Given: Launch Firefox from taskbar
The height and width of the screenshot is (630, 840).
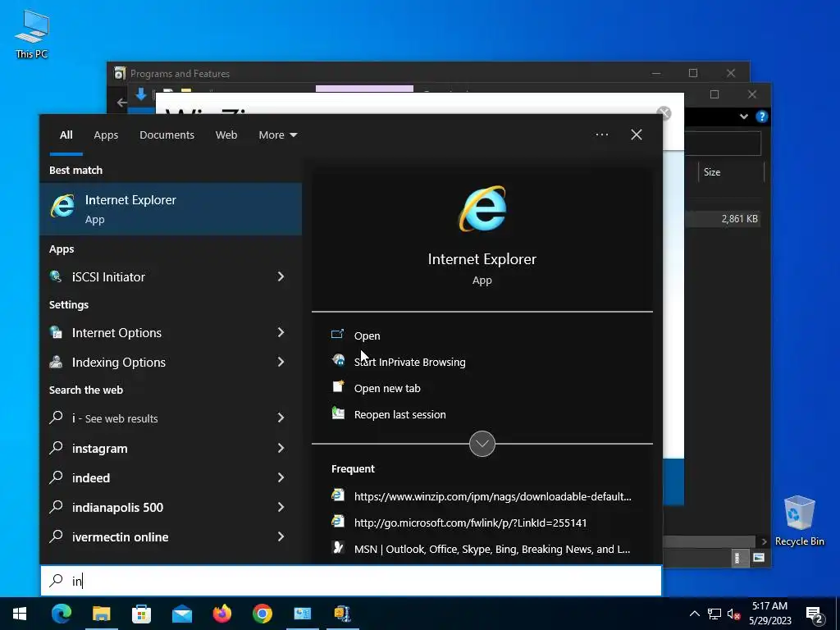Looking at the screenshot, I should [x=221, y=614].
